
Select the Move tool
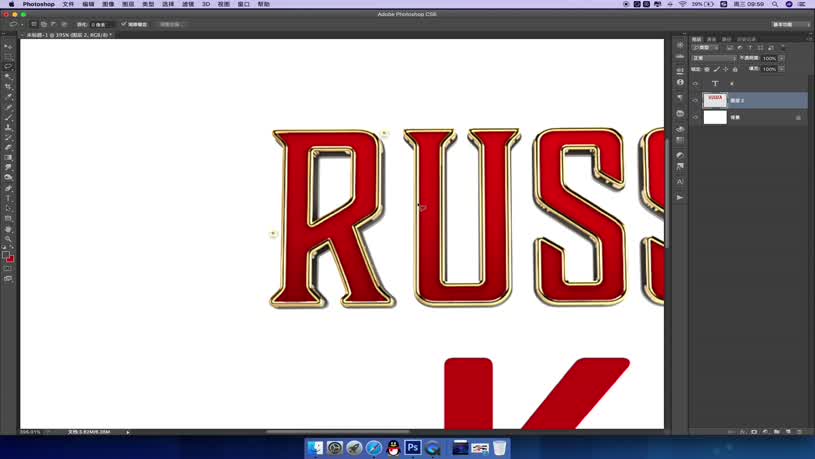pyautogui.click(x=8, y=47)
